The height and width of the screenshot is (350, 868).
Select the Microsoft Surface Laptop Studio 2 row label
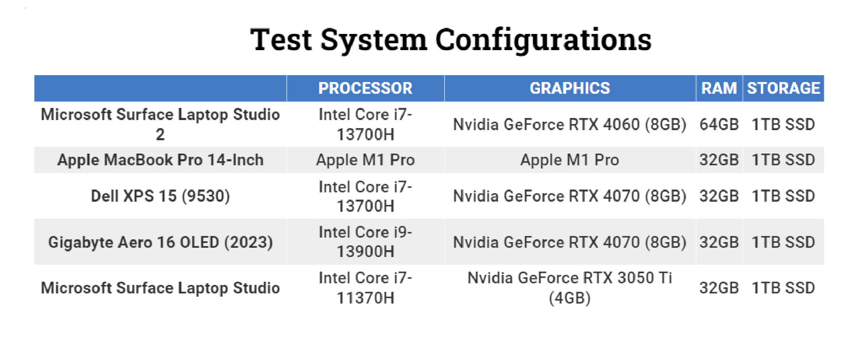160,124
